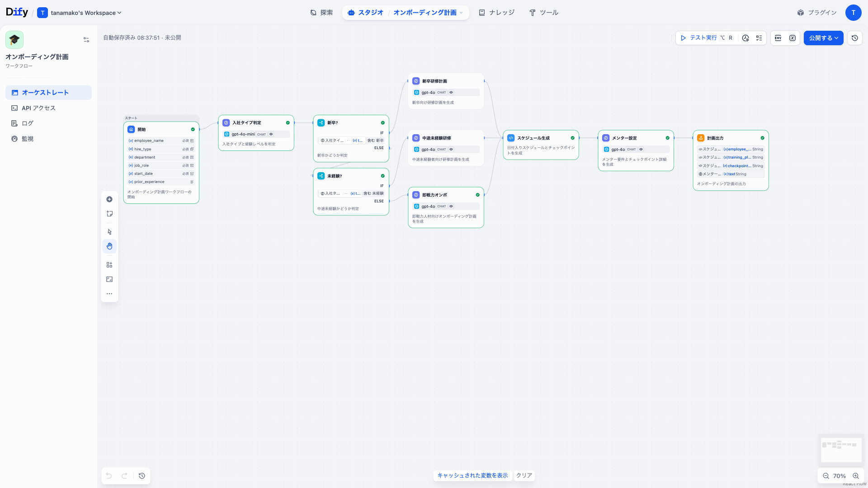
Task: Open the add note tool
Action: (x=109, y=213)
